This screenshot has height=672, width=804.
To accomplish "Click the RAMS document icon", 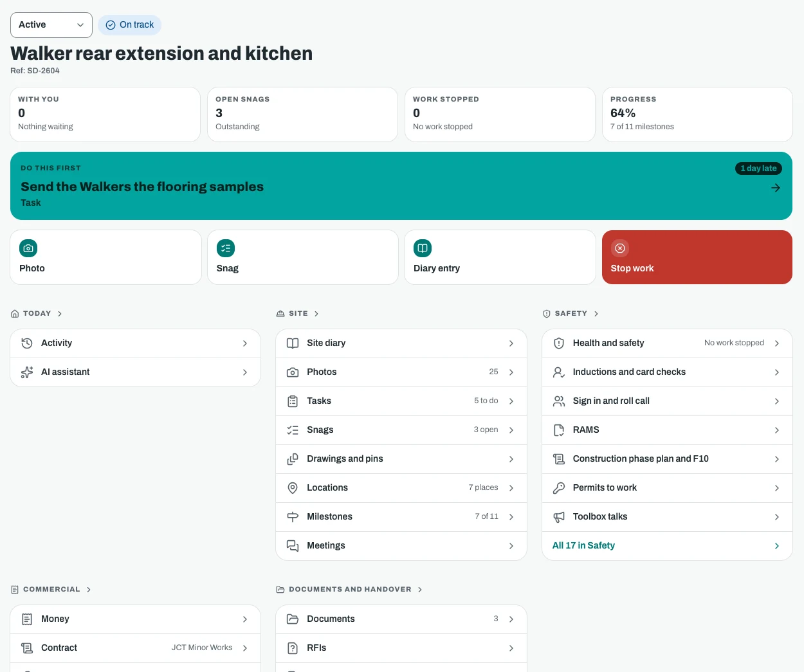I will coord(559,430).
